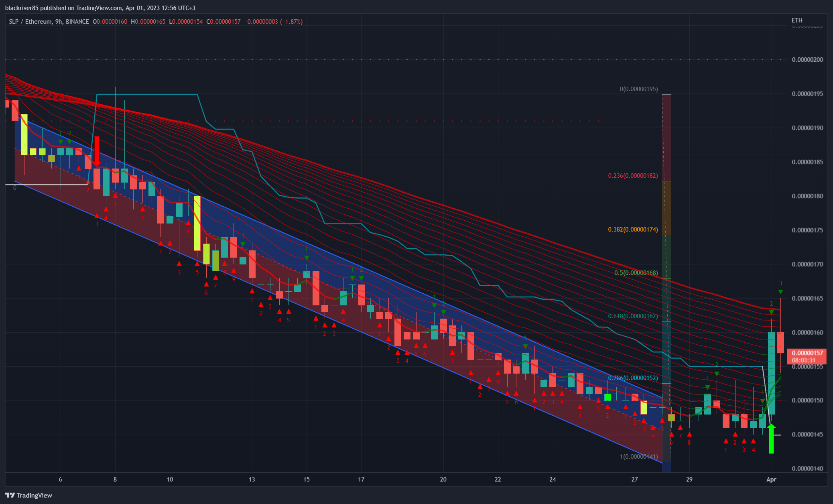
Task: Click the date axis label 20
Action: pyautogui.click(x=443, y=480)
